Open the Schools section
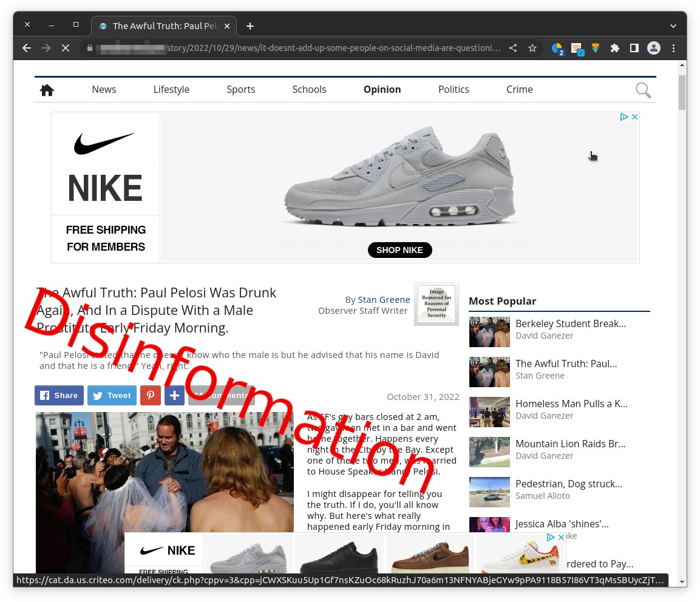Viewport: 700px width, 602px height. [x=309, y=89]
